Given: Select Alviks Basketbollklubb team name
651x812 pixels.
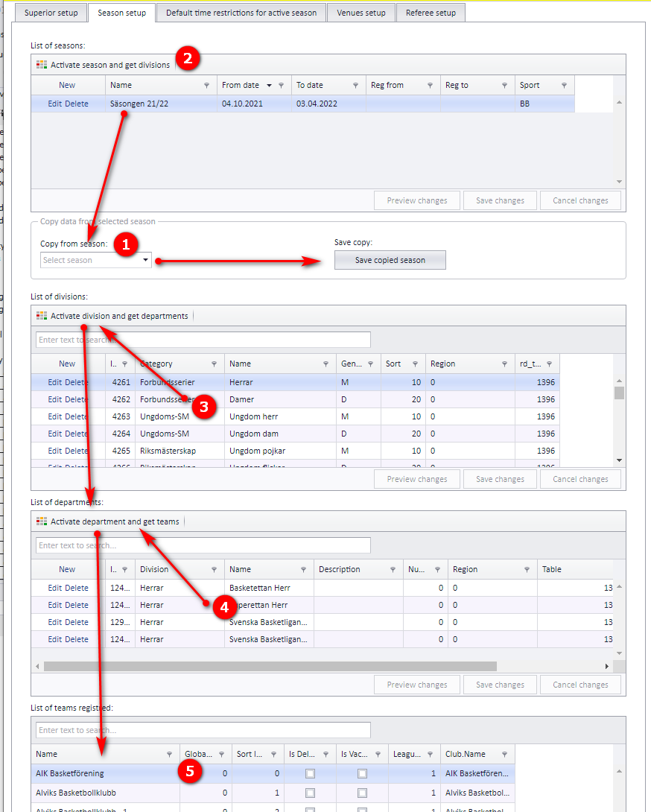Looking at the screenshot, I should click(x=76, y=793).
